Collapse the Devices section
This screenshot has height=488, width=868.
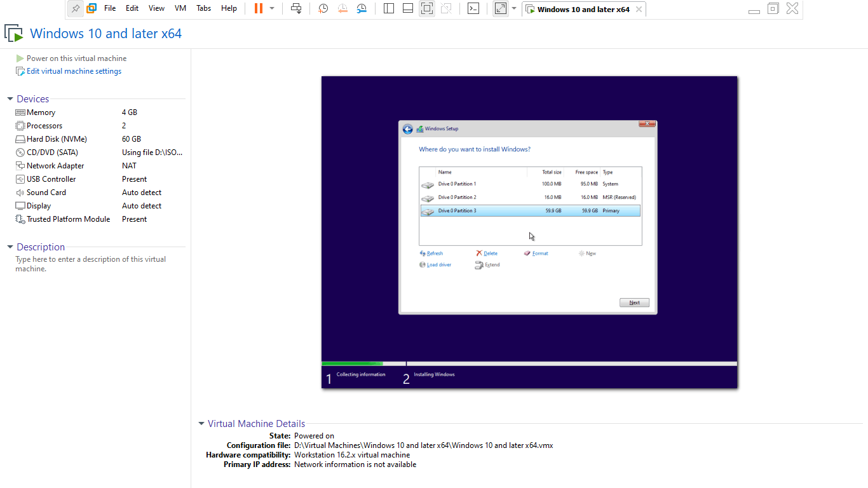pyautogui.click(x=10, y=99)
